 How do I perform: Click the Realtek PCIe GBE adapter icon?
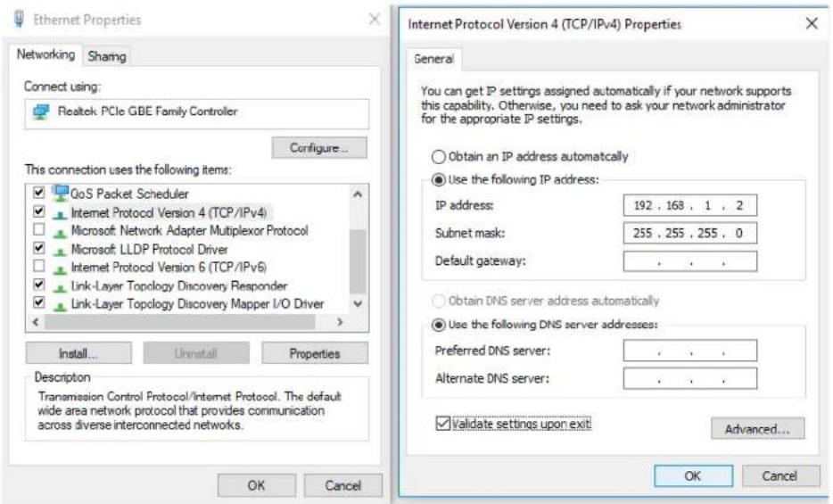[41, 112]
